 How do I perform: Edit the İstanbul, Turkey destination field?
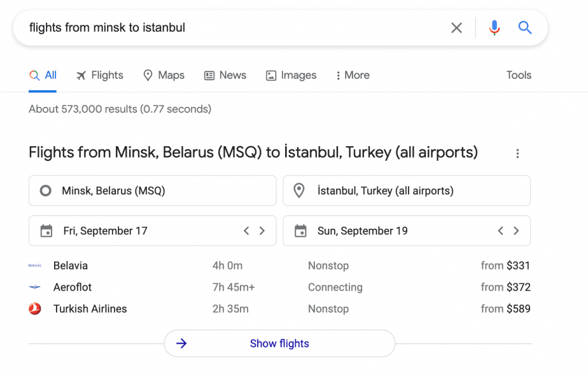click(x=407, y=191)
